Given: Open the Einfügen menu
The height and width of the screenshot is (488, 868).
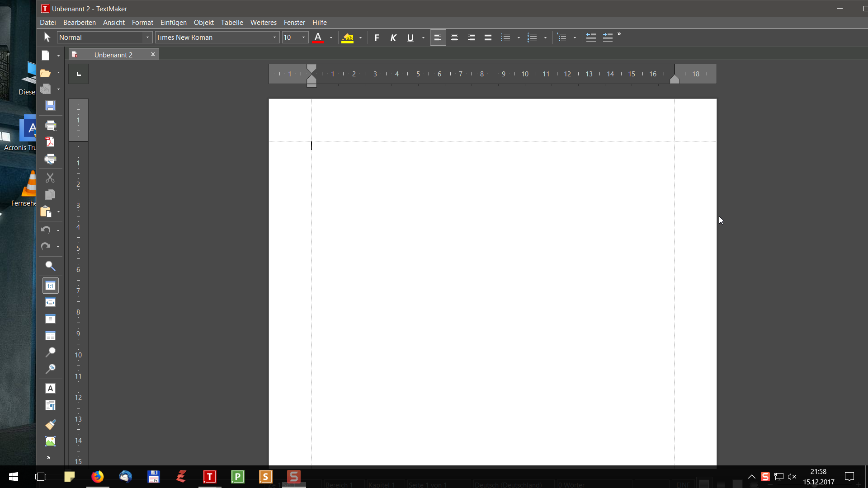Looking at the screenshot, I should coord(174,23).
